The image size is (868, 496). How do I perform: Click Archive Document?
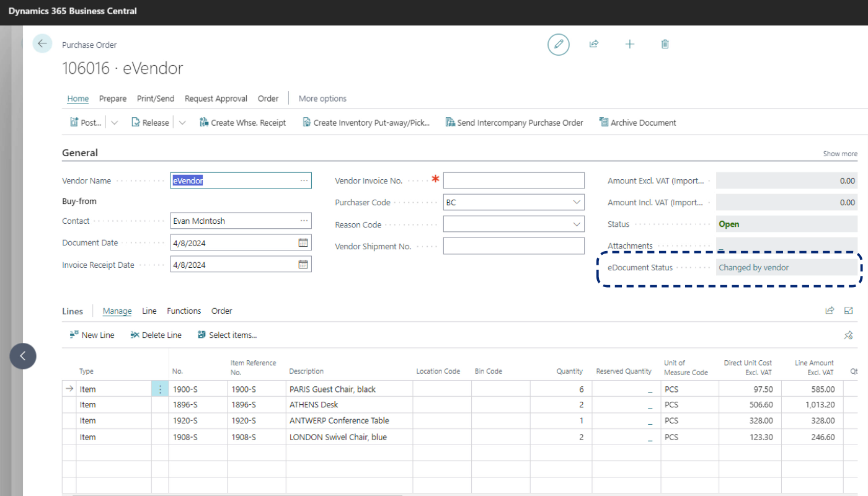click(637, 123)
